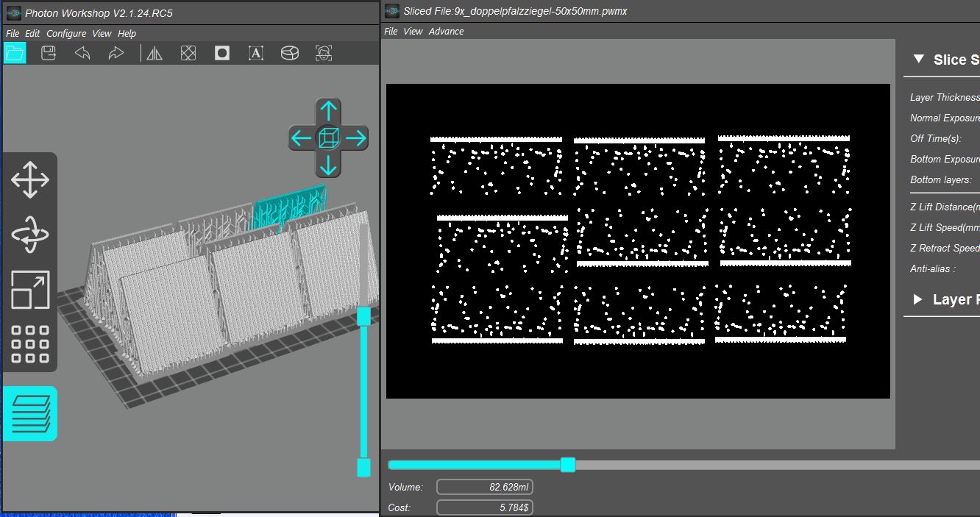980x517 pixels.
Task: Click the lower vertical layer slider handle
Action: 363,467
